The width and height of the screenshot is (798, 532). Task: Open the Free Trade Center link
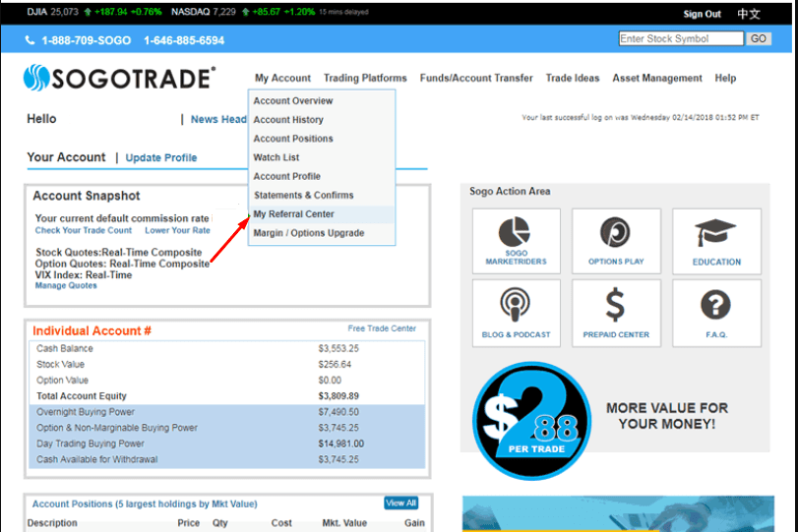(x=382, y=328)
